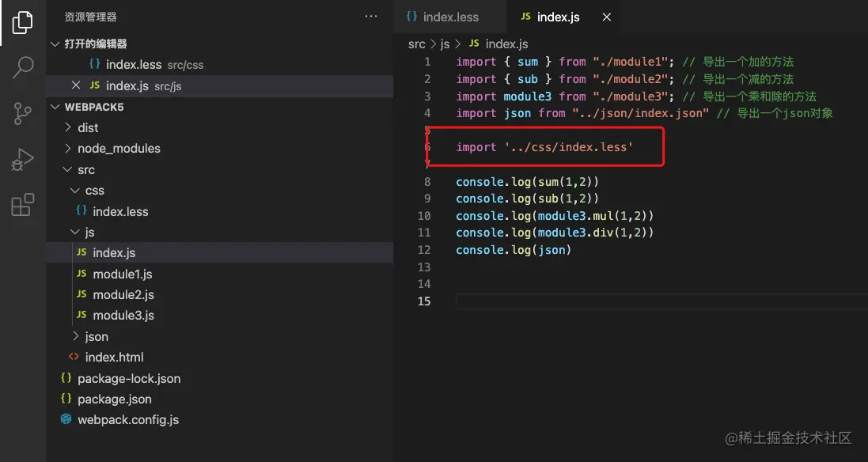
Task: Open the Run and Debug view icon
Action: pos(23,160)
